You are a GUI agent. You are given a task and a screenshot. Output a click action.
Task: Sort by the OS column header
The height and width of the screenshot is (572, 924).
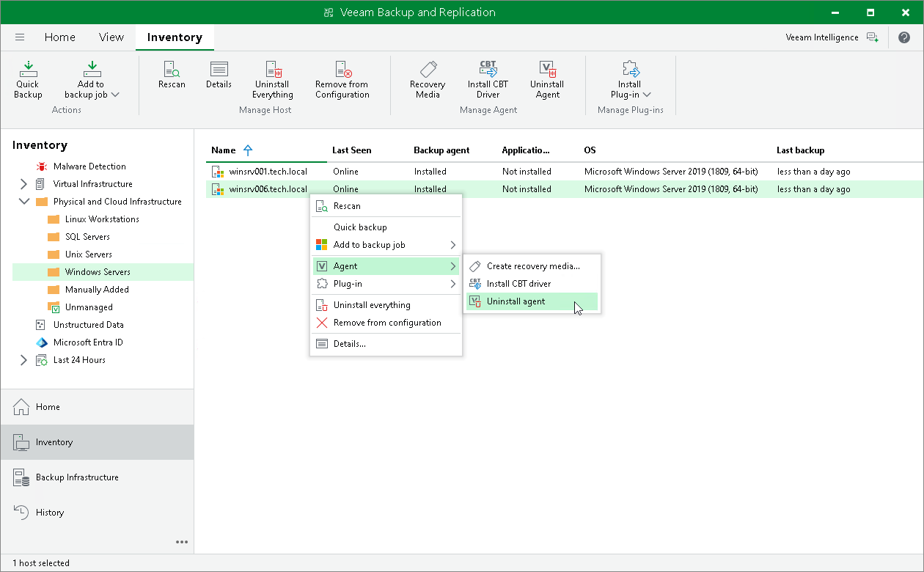click(x=590, y=150)
